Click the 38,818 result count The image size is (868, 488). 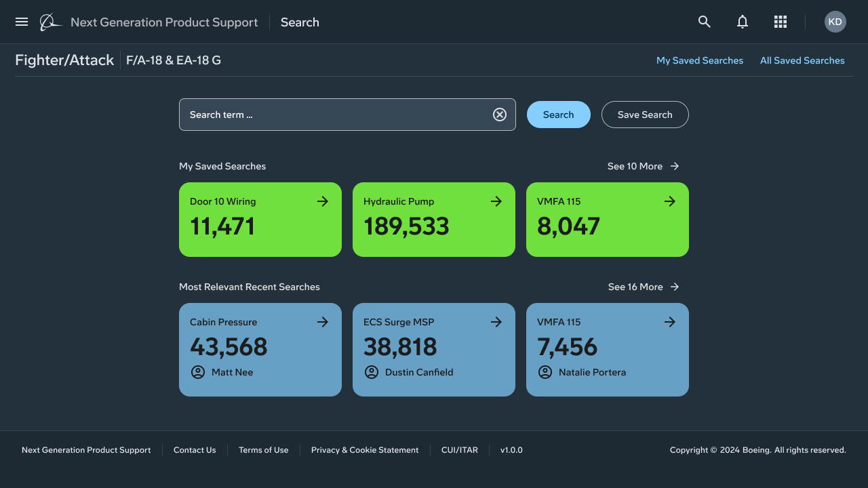click(x=400, y=347)
